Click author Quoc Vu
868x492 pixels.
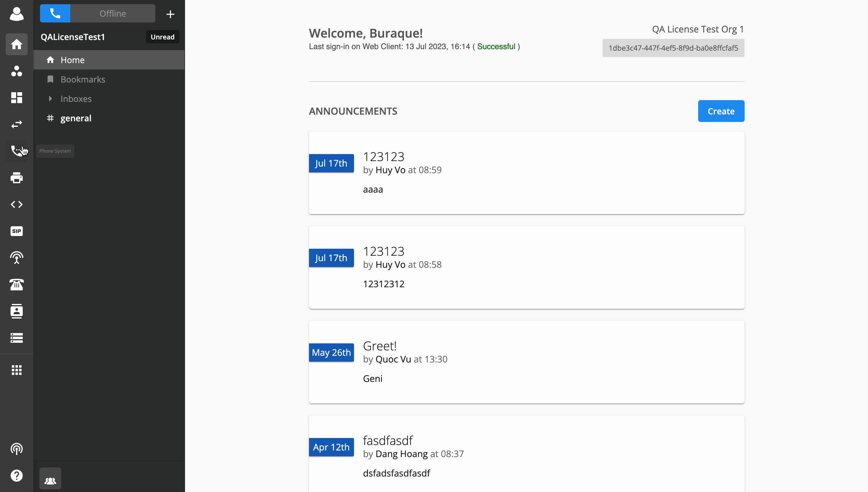393,359
